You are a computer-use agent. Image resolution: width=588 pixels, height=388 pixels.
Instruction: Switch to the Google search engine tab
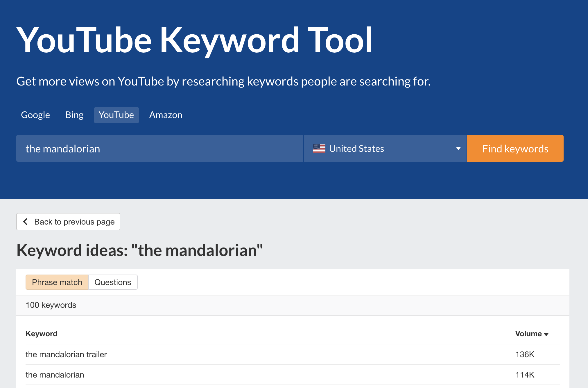[35, 115]
